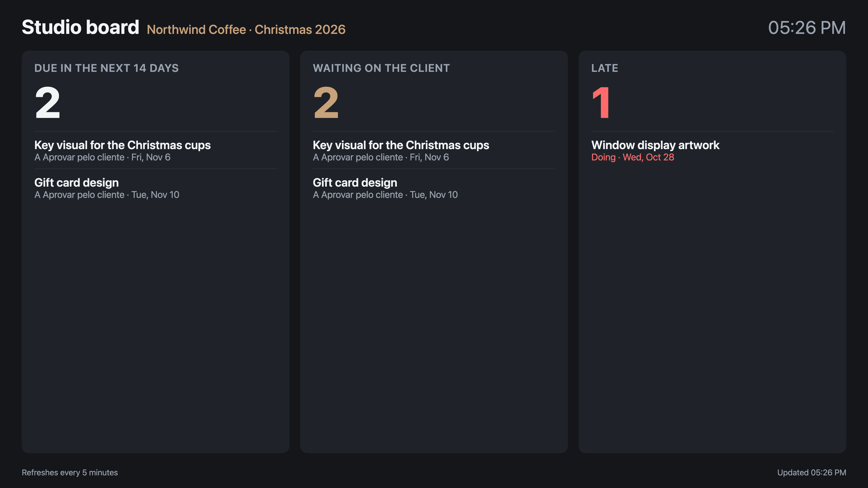Screen dimensions: 868x488
Task: Click Tue, Nov 10 status line in Due column
Action: click(106, 195)
